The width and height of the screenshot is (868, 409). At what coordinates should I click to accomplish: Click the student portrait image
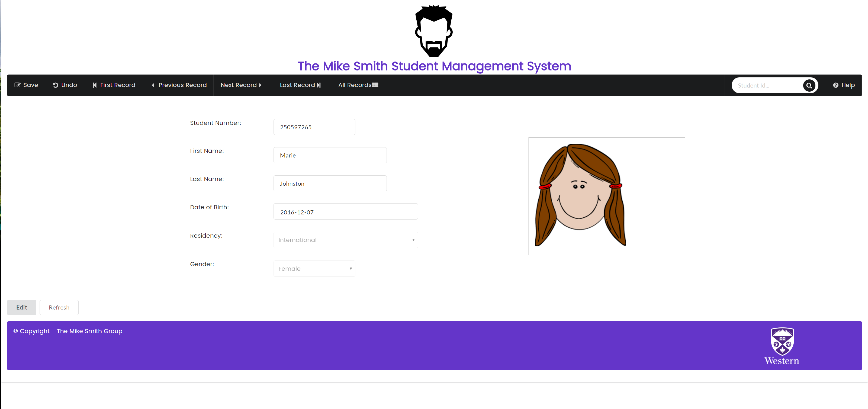606,196
